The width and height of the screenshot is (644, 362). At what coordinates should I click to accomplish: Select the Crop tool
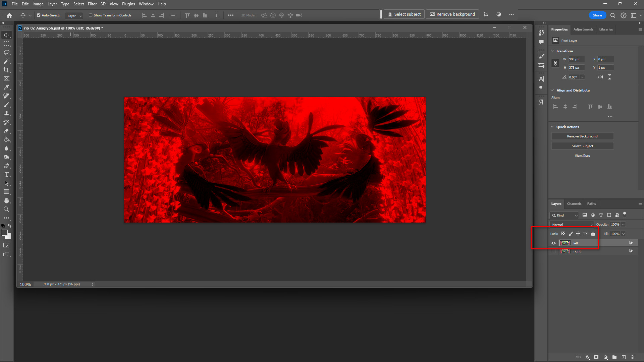point(6,70)
